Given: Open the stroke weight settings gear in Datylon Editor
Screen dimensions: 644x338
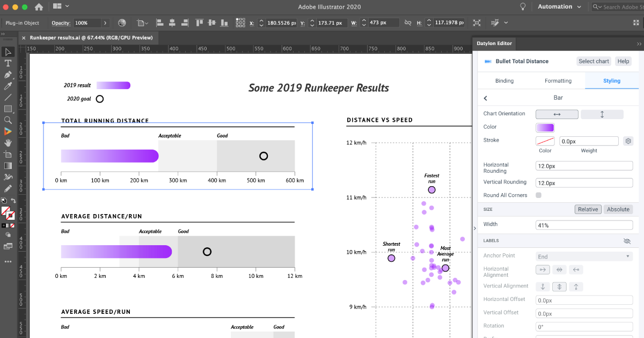Looking at the screenshot, I should click(x=628, y=141).
